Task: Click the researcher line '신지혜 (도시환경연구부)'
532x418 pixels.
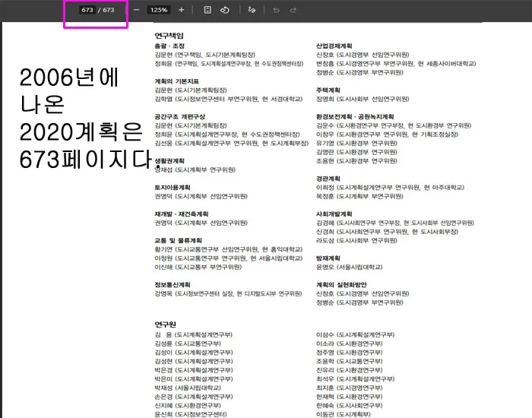Action: click(188, 405)
